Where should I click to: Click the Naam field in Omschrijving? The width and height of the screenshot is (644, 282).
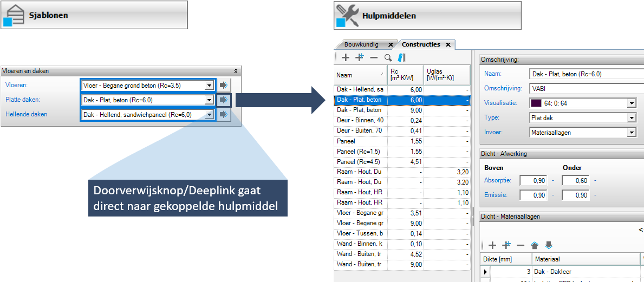pos(582,74)
